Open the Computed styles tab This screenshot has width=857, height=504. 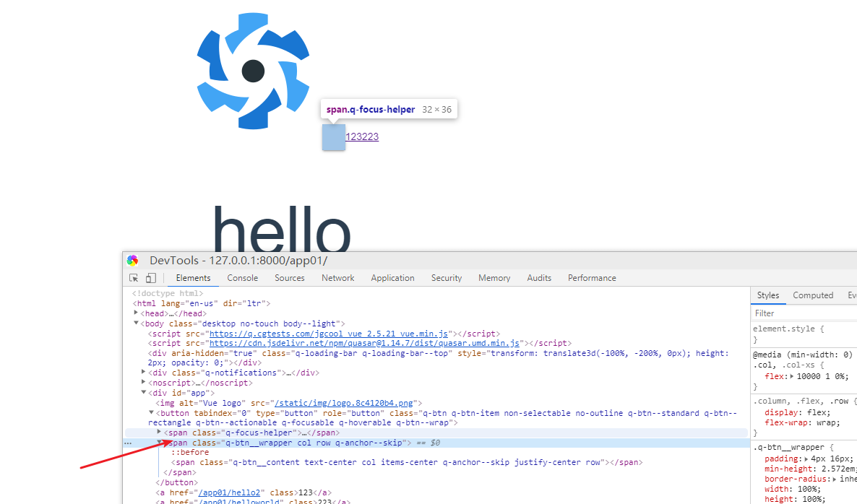coord(813,295)
